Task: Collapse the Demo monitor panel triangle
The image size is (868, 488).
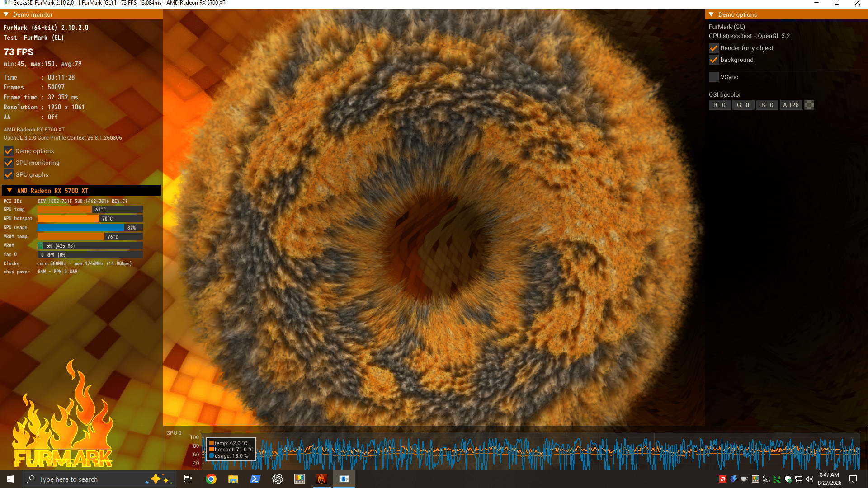Action: pos(6,14)
